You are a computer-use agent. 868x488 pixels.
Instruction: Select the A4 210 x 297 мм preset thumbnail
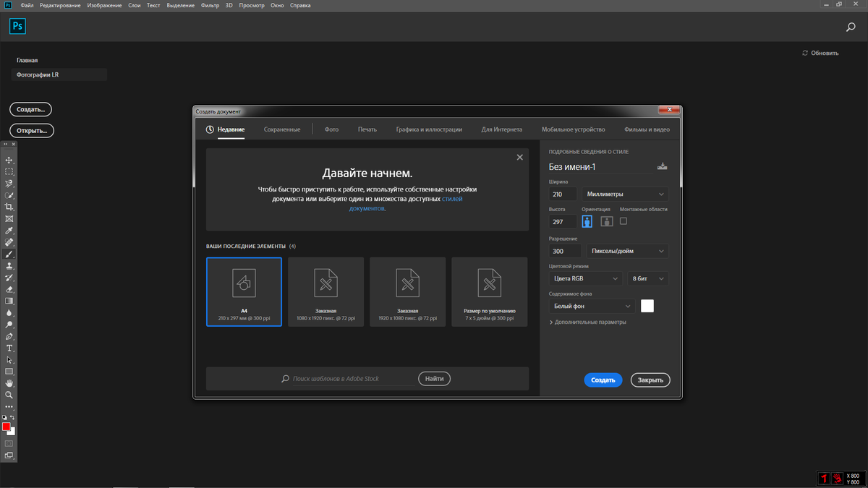244,291
